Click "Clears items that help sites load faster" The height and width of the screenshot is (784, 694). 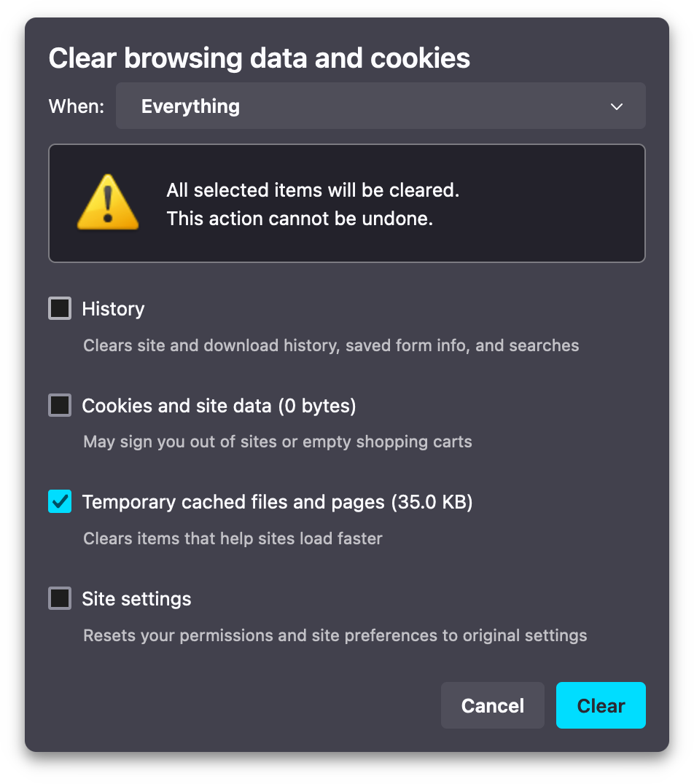pyautogui.click(x=233, y=538)
